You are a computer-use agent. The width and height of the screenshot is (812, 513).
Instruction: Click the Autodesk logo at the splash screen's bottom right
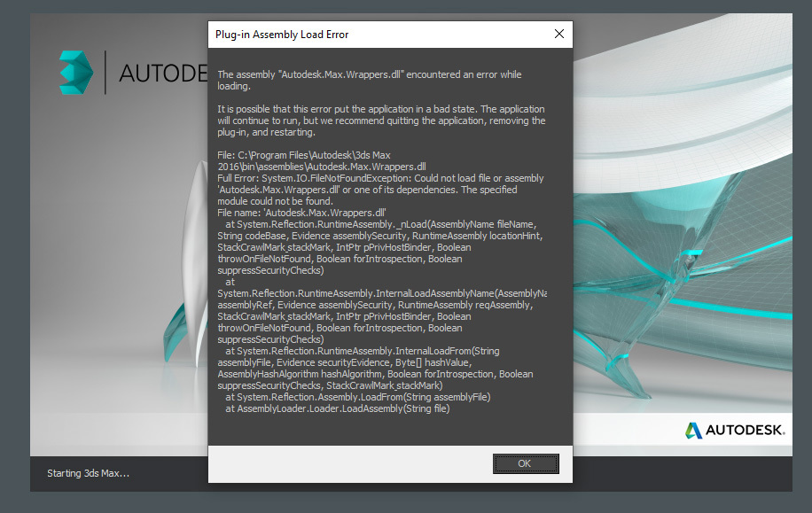736,431
